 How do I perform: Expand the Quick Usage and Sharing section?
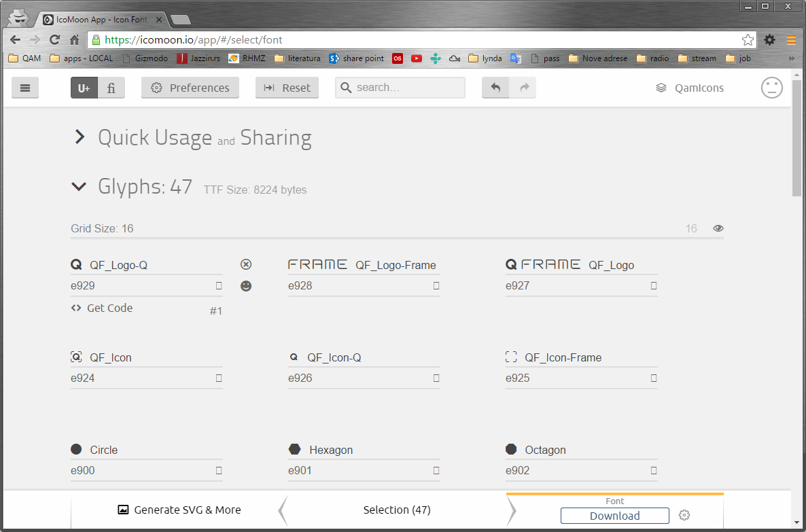coord(80,137)
